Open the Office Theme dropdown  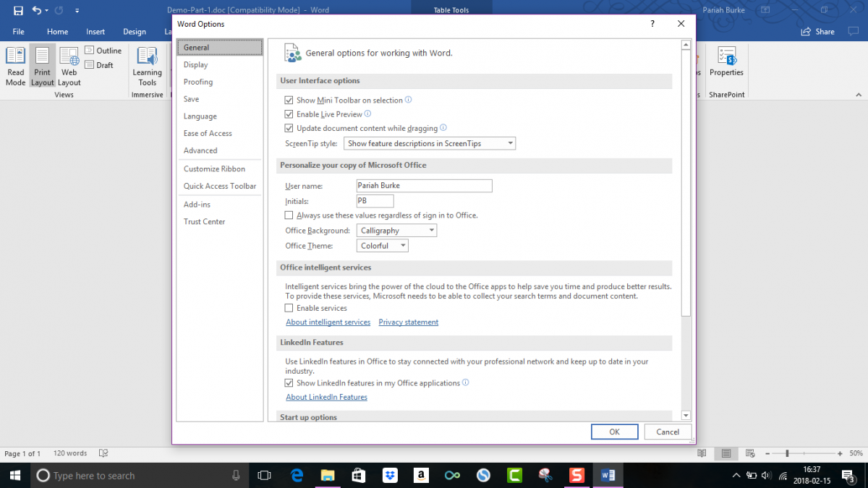383,246
